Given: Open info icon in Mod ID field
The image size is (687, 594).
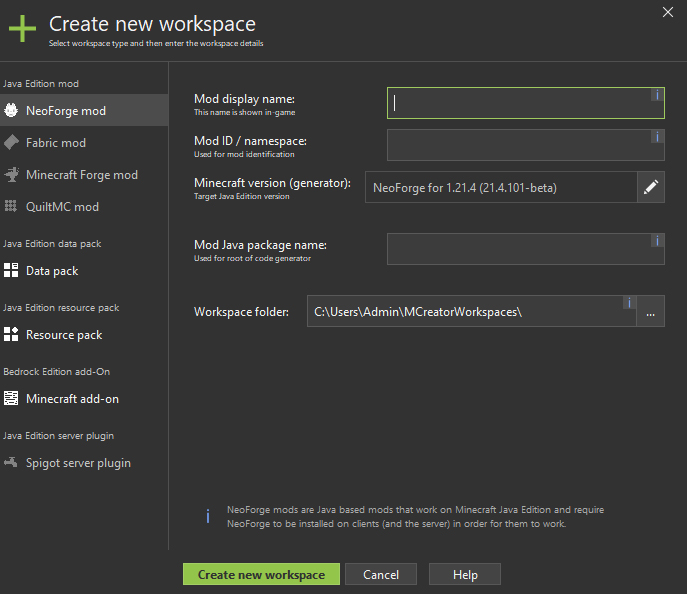Looking at the screenshot, I should [657, 137].
